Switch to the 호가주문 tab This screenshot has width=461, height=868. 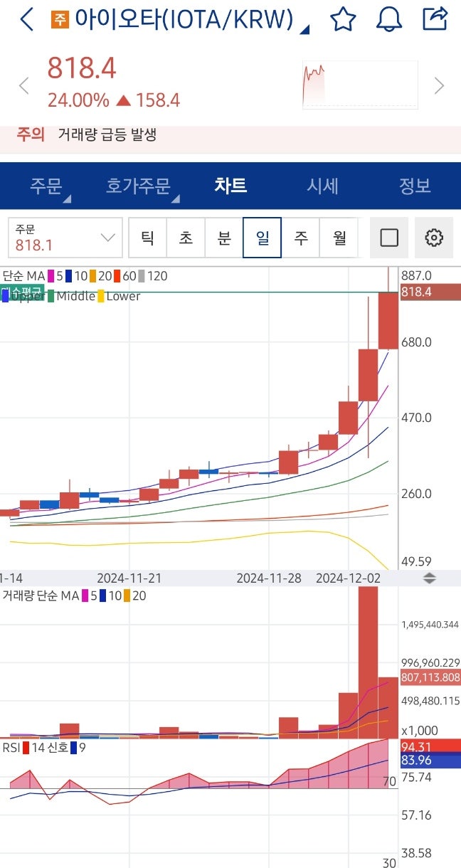click(139, 186)
